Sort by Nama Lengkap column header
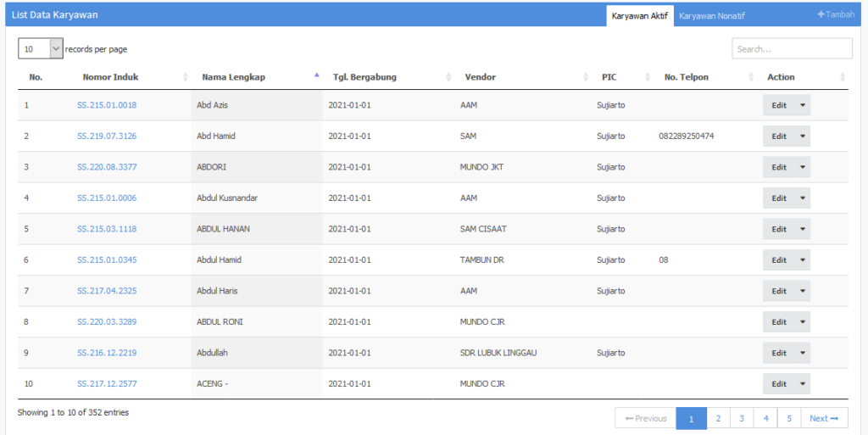868x435 pixels. tap(256, 77)
